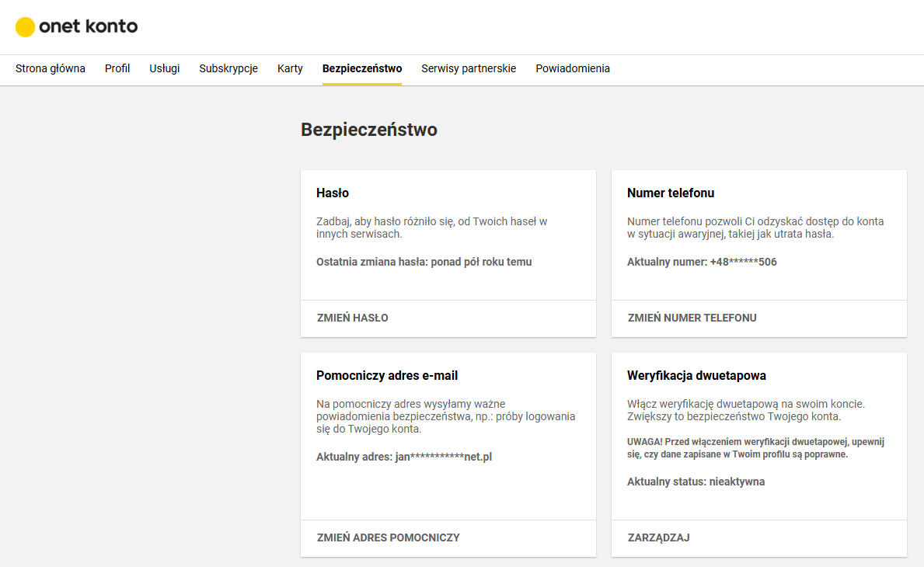Click the Pomocniczy adres e-mail title
This screenshot has height=567, width=924.
[387, 376]
